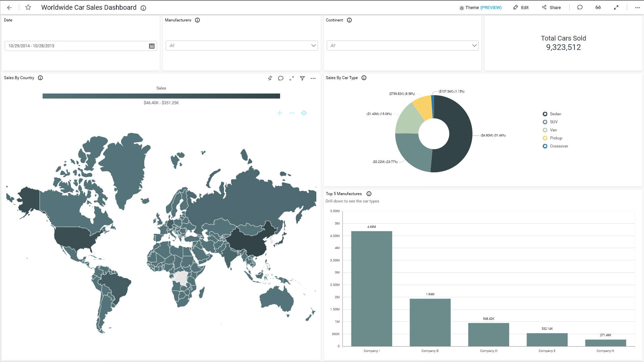Click the Edit button

point(521,7)
